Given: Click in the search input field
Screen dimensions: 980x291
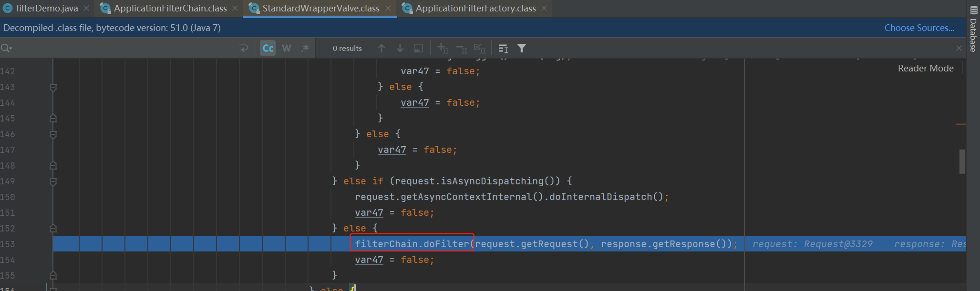Looking at the screenshot, I should click(x=124, y=48).
